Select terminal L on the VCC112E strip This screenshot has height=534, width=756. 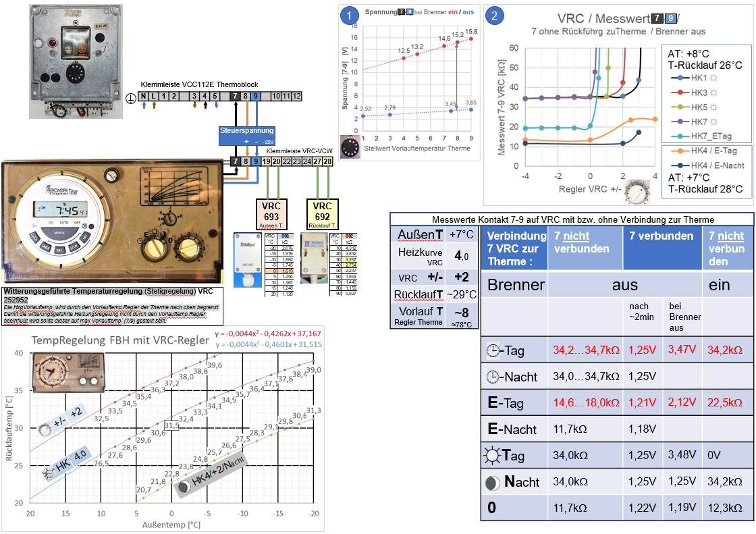click(x=154, y=96)
